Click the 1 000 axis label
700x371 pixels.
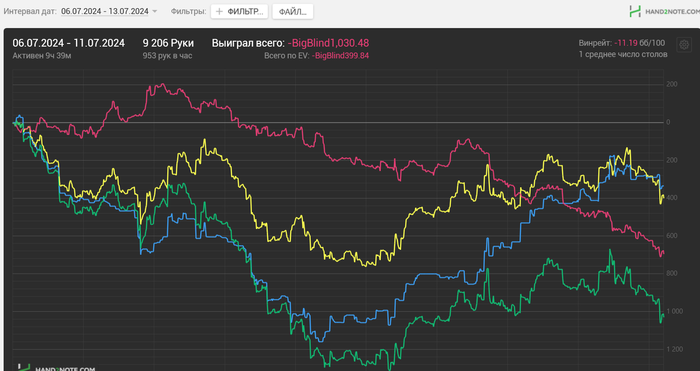pyautogui.click(x=674, y=311)
